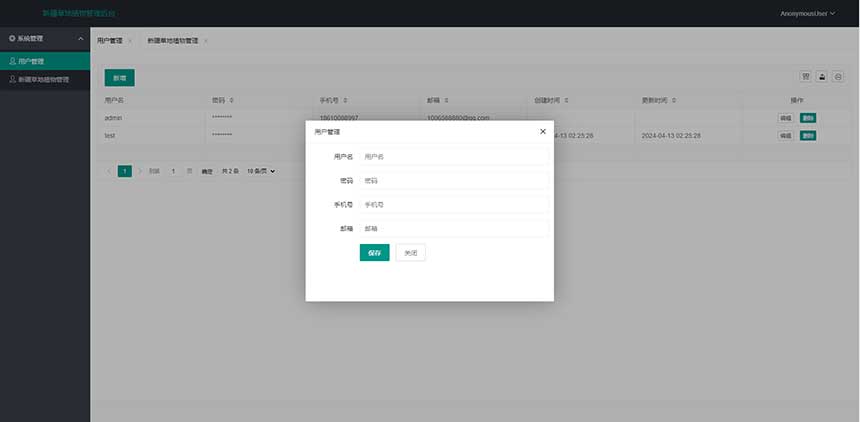
Task: Open the 10 条/页 page size dropdown
Action: coord(261,171)
